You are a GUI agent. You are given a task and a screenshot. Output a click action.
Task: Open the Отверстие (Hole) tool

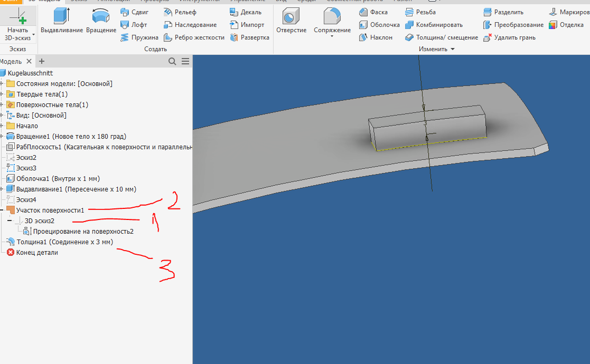[x=292, y=21]
